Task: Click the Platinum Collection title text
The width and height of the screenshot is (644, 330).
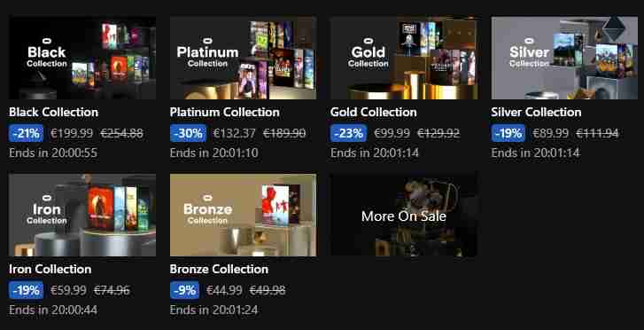Action: coord(225,113)
